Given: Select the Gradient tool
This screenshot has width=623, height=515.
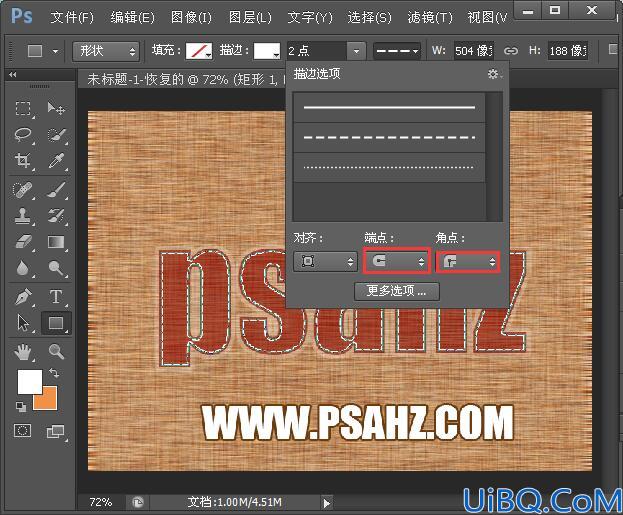Looking at the screenshot, I should (x=56, y=242).
